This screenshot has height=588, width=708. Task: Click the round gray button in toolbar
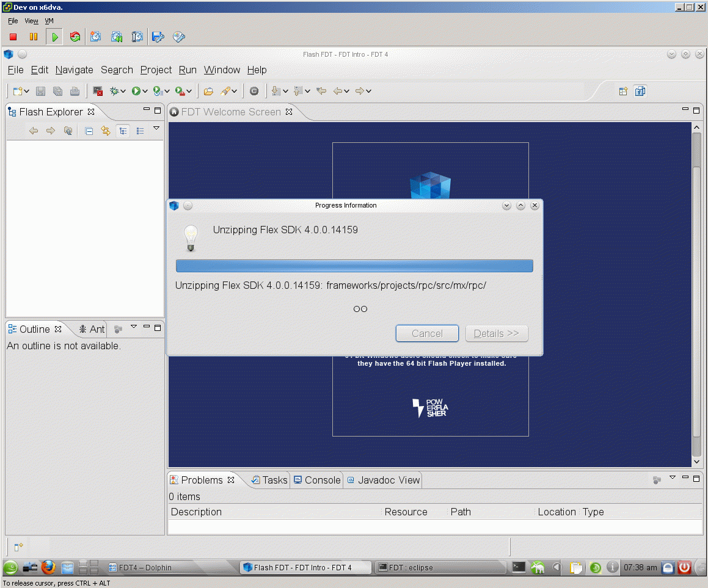254,91
